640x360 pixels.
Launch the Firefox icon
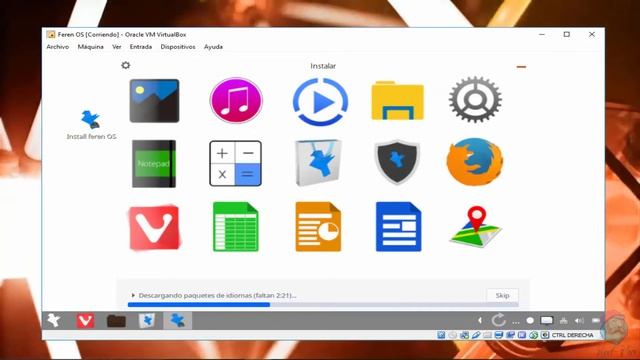475,162
